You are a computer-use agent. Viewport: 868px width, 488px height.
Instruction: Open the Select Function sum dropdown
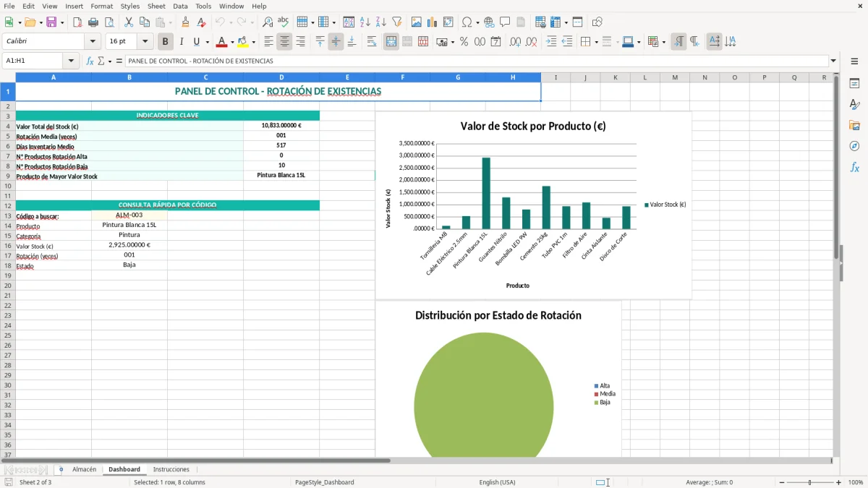[110, 61]
